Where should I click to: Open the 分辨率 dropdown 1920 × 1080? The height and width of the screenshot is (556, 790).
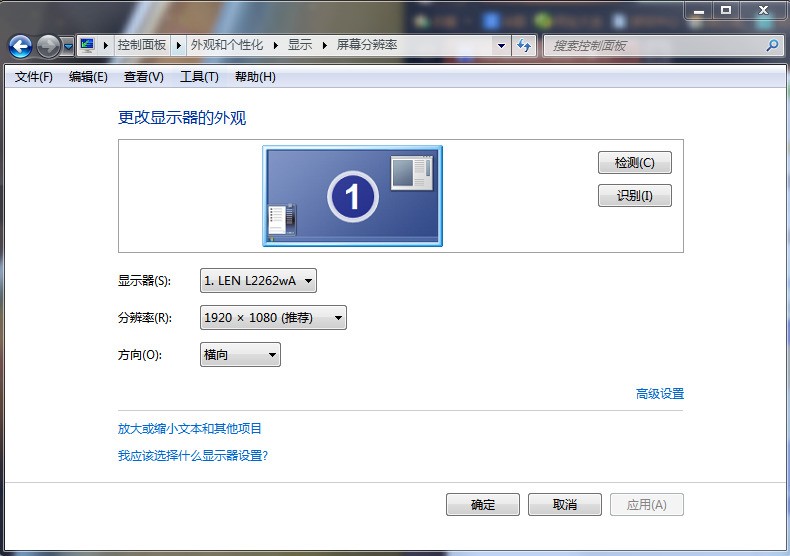273,318
